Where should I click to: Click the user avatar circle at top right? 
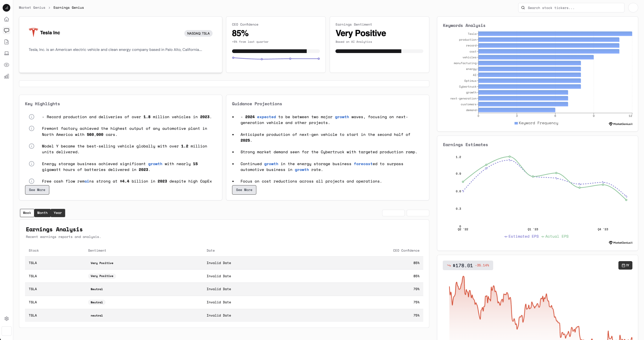click(x=633, y=8)
